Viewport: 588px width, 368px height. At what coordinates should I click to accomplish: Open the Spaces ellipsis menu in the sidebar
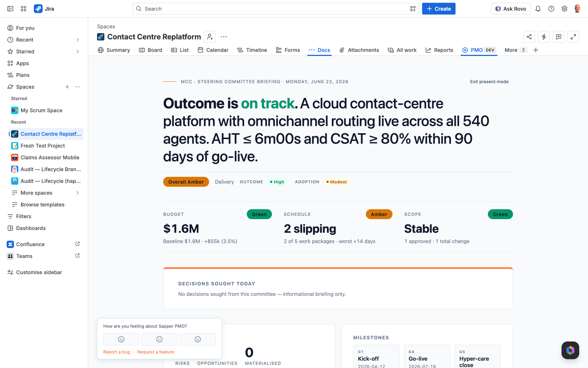pyautogui.click(x=78, y=87)
